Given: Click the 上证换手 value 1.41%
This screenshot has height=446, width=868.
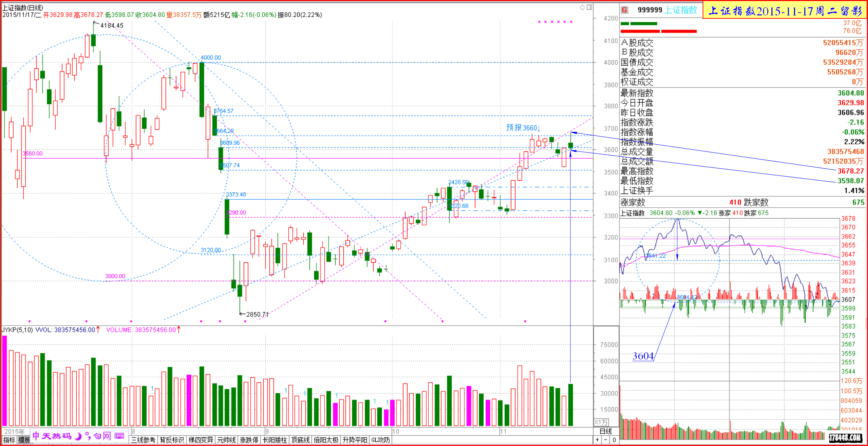Looking at the screenshot, I should point(854,191).
